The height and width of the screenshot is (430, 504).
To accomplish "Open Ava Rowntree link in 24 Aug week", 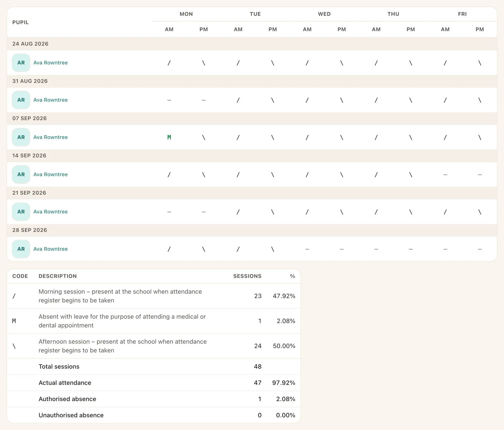I will point(50,63).
